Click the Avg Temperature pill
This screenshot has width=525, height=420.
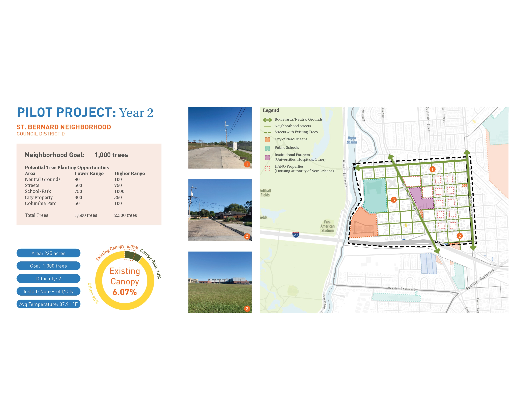[x=48, y=304]
